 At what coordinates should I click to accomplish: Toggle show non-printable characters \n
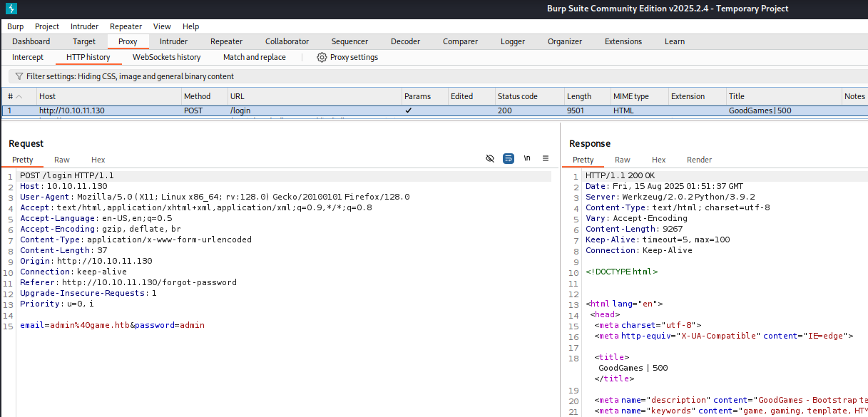(527, 159)
